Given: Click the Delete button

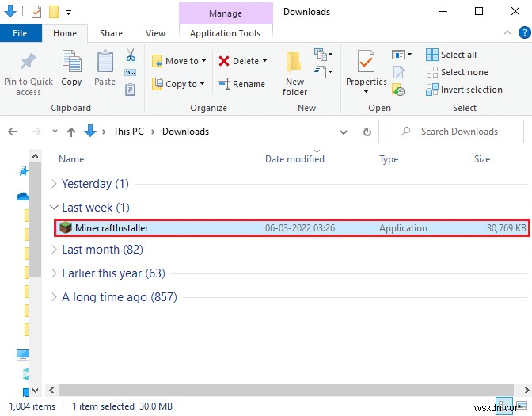Looking at the screenshot, I should click(x=238, y=61).
